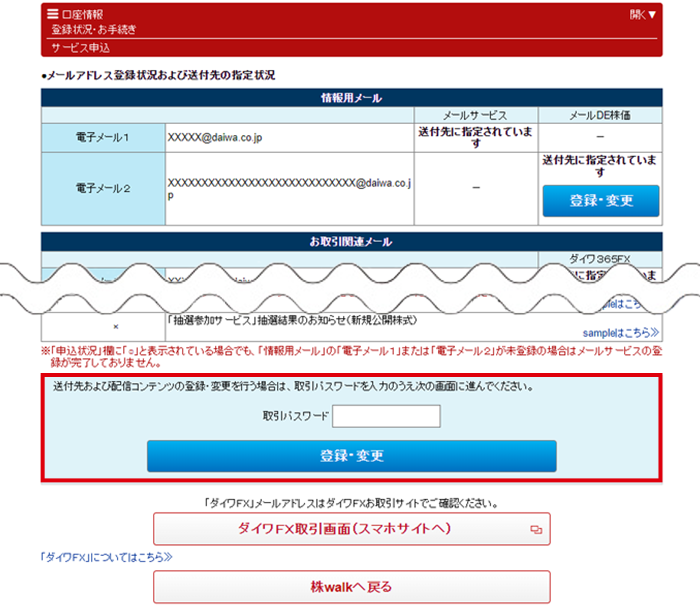The width and height of the screenshot is (700, 605).
Task: Click 登録・変更 button in 電子メール2 row
Action: (x=600, y=200)
